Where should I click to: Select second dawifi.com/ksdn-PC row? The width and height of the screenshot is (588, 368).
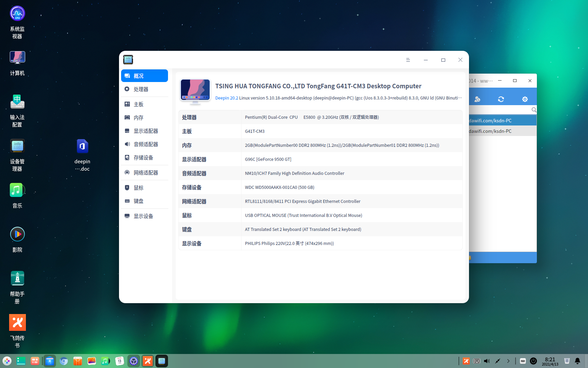pos(503,131)
